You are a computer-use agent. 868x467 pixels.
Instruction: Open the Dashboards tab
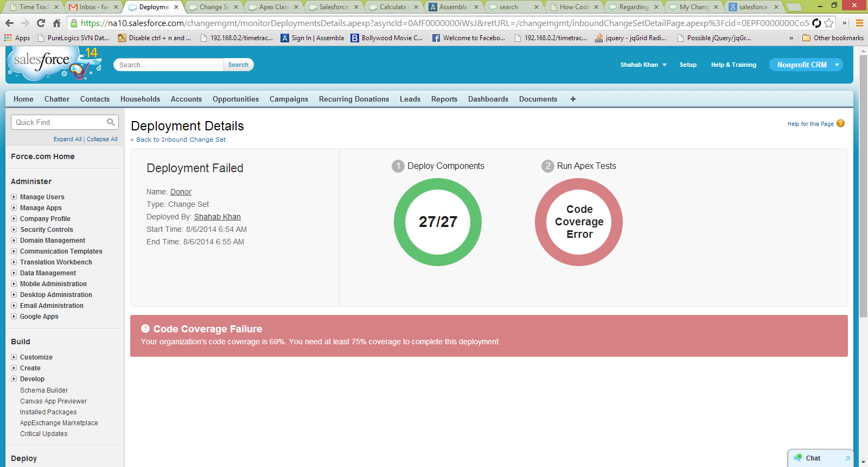pyautogui.click(x=488, y=99)
